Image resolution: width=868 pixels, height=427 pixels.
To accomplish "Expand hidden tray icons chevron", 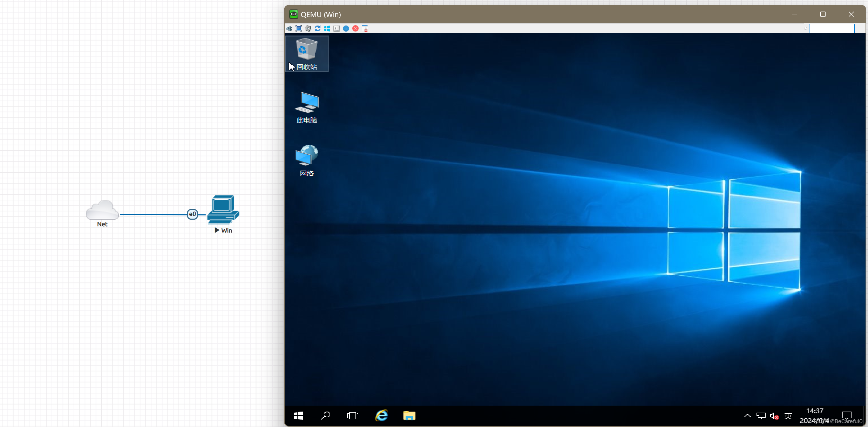I will pyautogui.click(x=747, y=416).
